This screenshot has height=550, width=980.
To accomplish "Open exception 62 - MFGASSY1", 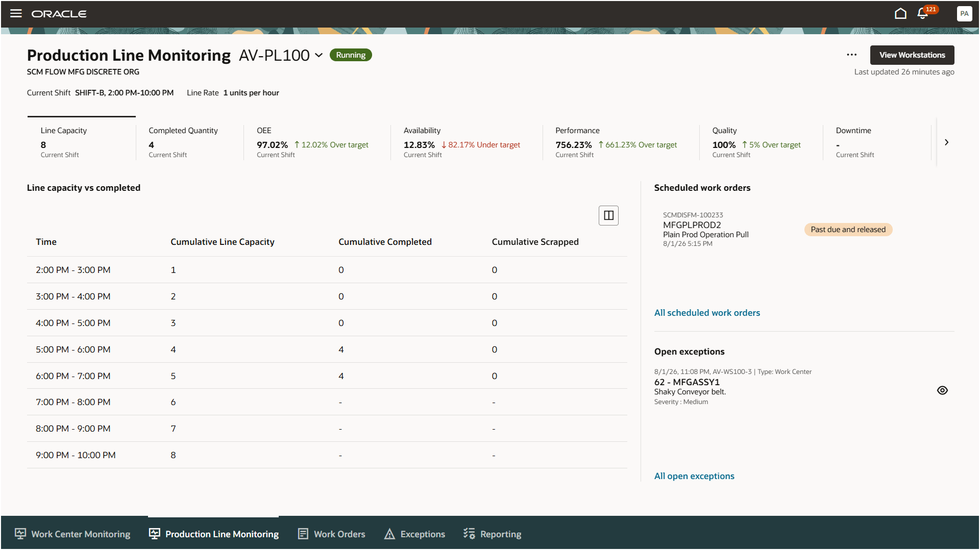I will click(687, 382).
